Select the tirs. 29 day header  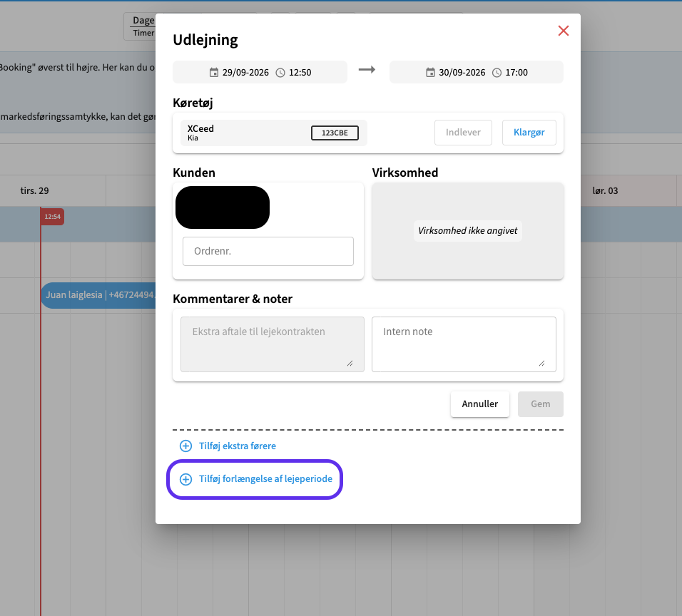pos(34,191)
